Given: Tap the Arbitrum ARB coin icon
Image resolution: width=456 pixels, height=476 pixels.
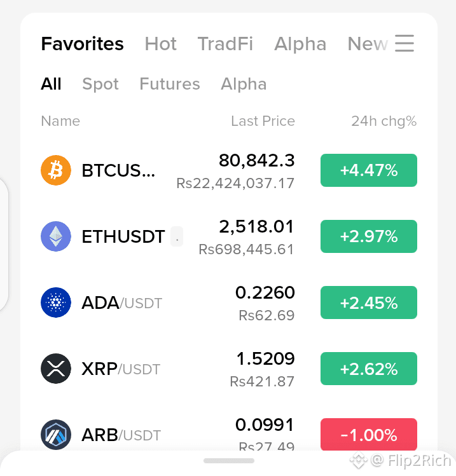Looking at the screenshot, I should point(56,435).
